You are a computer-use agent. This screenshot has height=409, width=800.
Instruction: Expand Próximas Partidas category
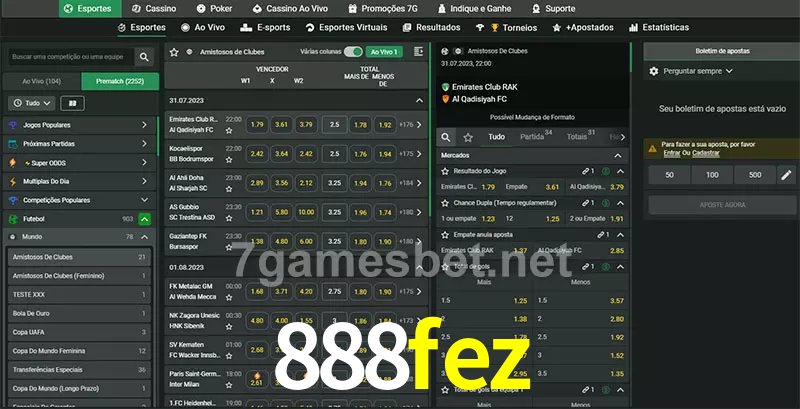(x=79, y=144)
